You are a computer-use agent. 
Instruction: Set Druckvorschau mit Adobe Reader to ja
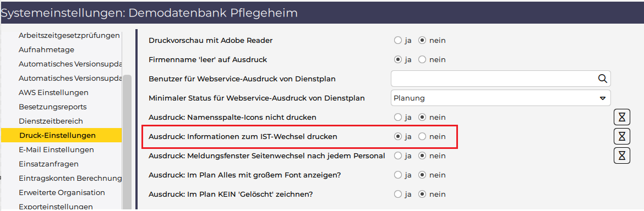click(x=397, y=41)
